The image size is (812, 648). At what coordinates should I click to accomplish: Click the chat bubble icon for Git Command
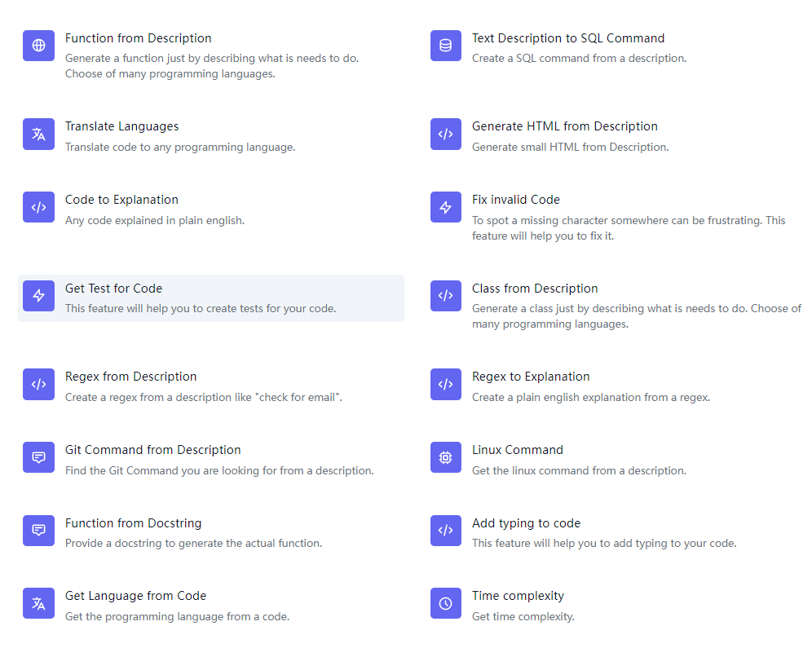[38, 458]
